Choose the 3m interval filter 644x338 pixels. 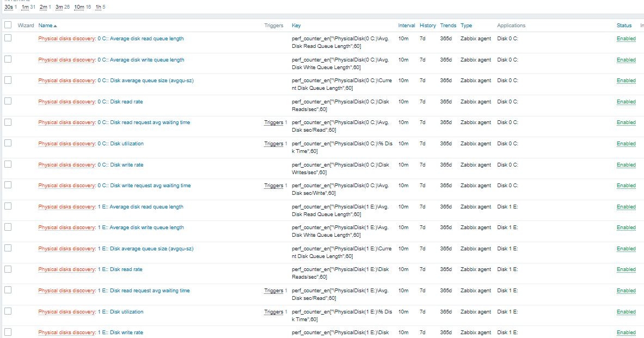click(x=59, y=7)
